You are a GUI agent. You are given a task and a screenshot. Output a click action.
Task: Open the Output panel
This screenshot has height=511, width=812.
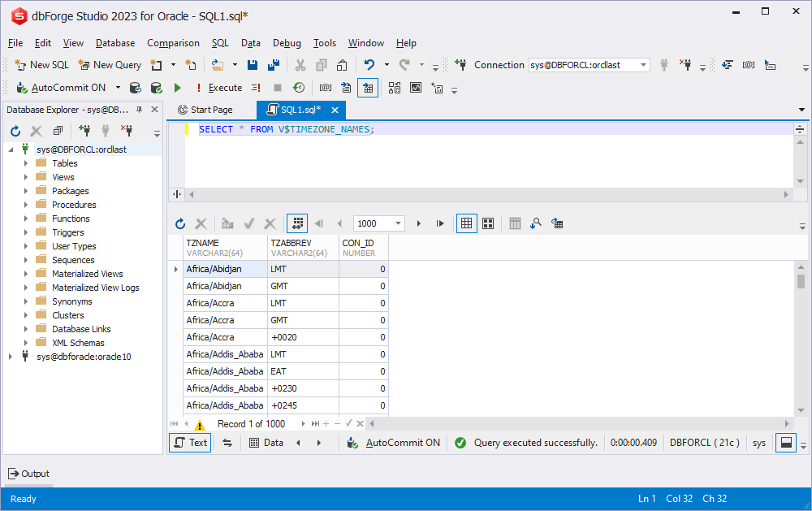(x=29, y=474)
